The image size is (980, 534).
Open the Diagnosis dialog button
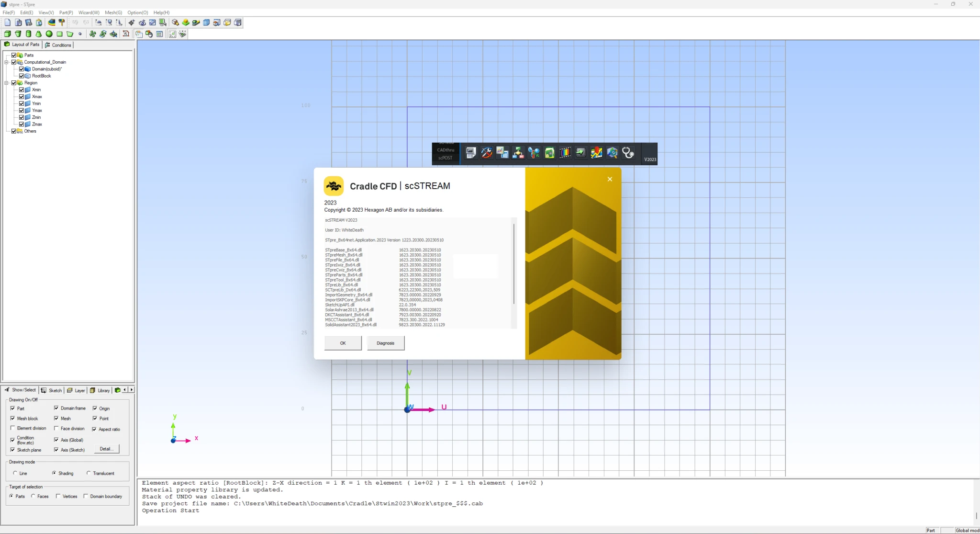(386, 343)
